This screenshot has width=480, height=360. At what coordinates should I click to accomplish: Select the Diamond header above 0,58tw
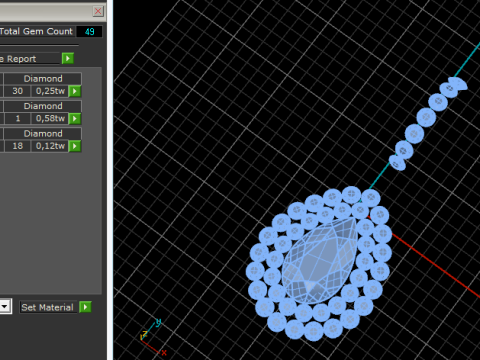coord(43,106)
